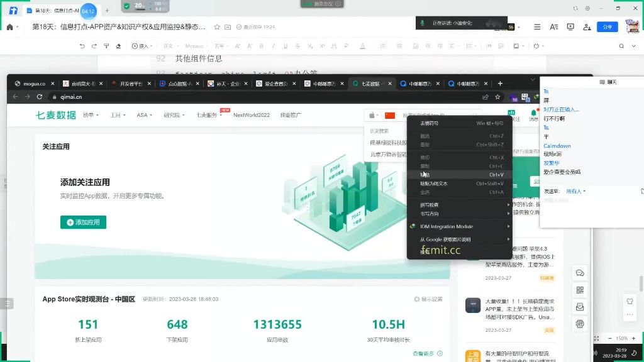Click the customer service icon in right sidebar

580,324
